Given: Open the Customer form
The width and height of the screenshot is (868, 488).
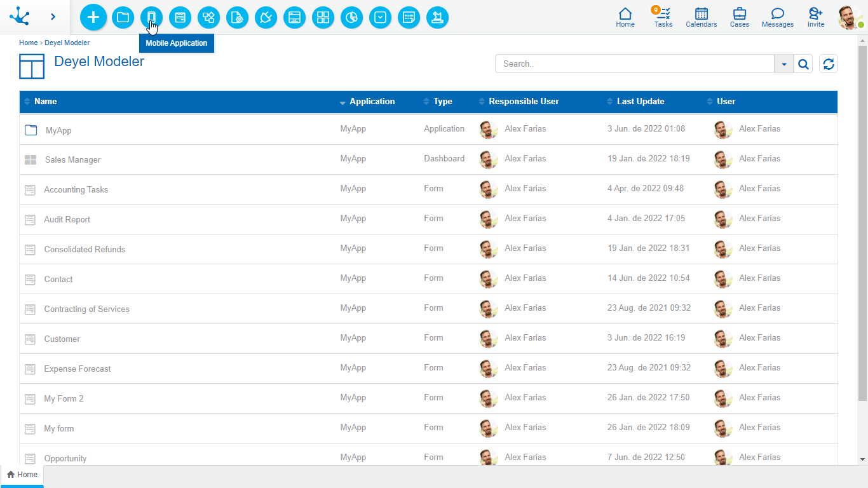Looking at the screenshot, I should coord(62,339).
